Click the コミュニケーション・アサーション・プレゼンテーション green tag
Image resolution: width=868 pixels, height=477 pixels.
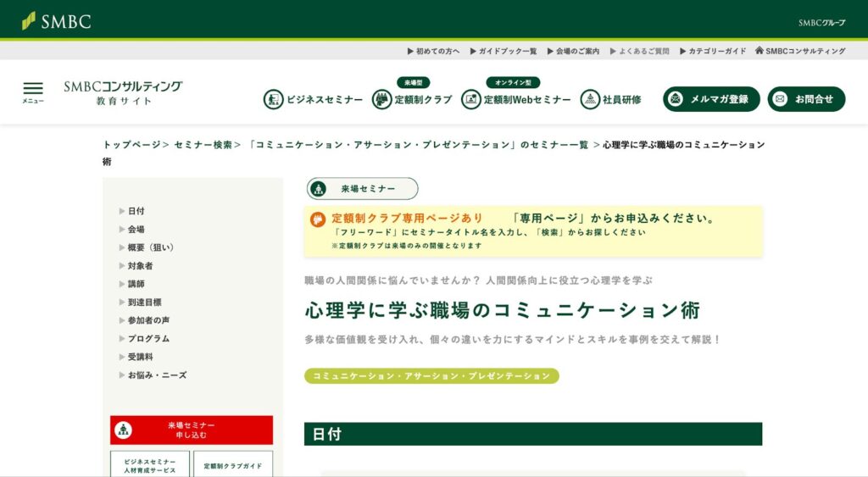click(x=431, y=375)
